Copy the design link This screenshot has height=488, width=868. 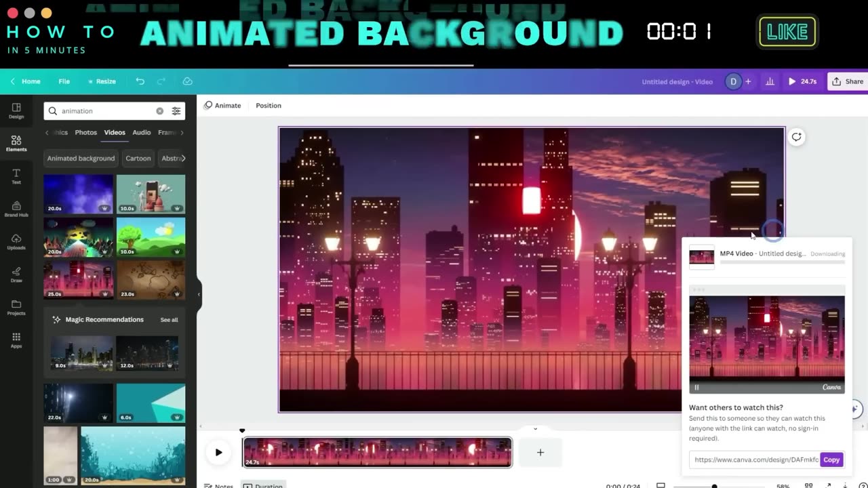831,460
